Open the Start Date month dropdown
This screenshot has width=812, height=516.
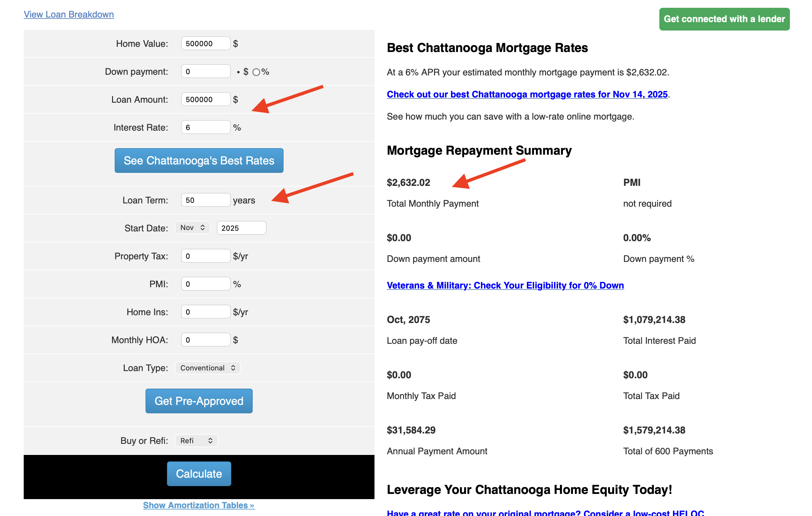pyautogui.click(x=192, y=228)
